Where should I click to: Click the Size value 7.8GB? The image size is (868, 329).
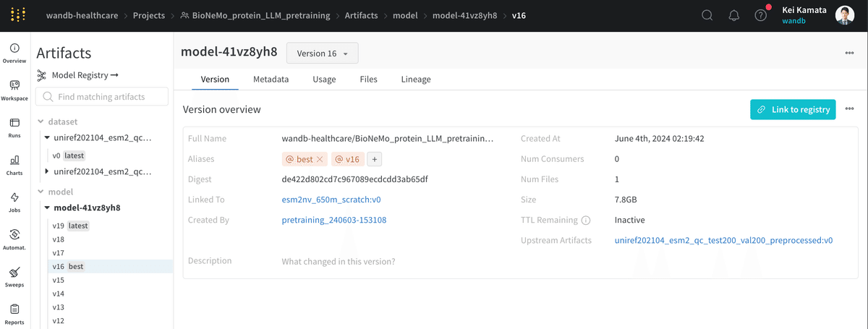(626, 200)
